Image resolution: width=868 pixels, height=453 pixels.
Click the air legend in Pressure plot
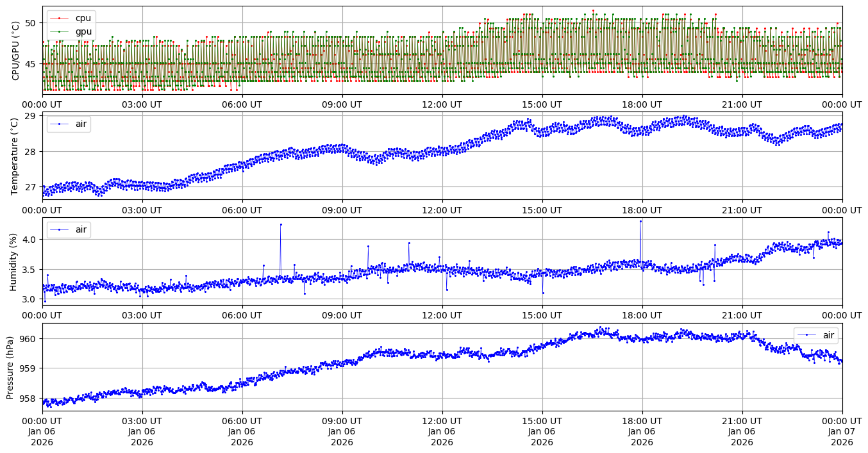(x=815, y=335)
